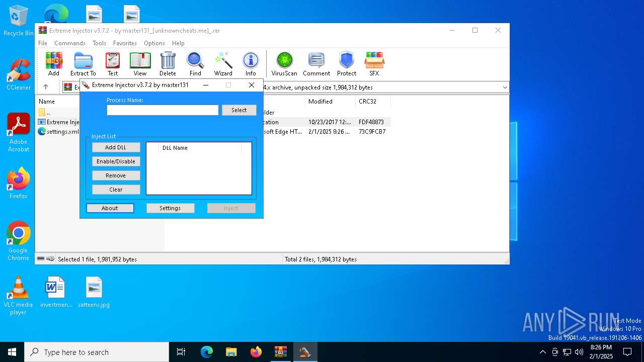Viewport: 644px width, 362px height.
Task: Click the Enable/Disable button
Action: (116, 161)
